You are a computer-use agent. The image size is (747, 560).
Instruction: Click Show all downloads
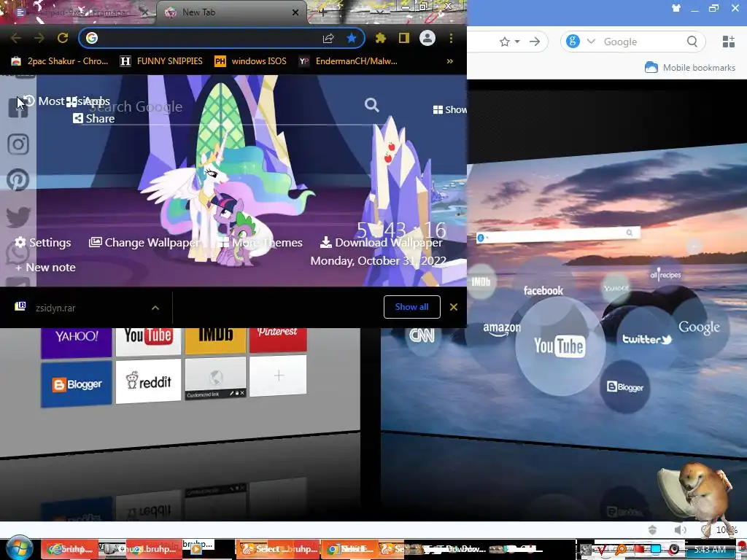pyautogui.click(x=411, y=307)
